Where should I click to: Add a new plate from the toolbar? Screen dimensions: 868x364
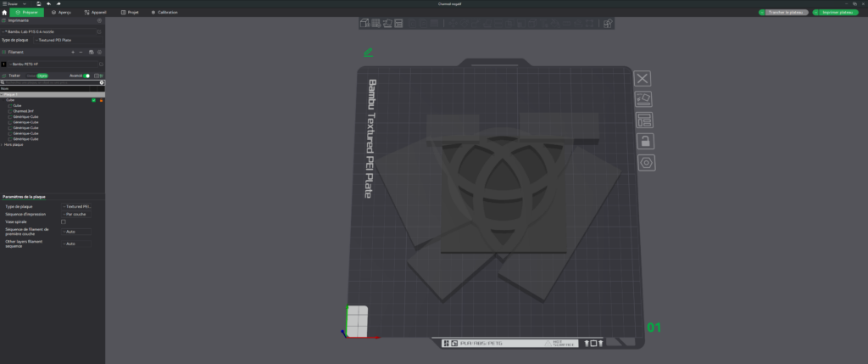coord(376,23)
